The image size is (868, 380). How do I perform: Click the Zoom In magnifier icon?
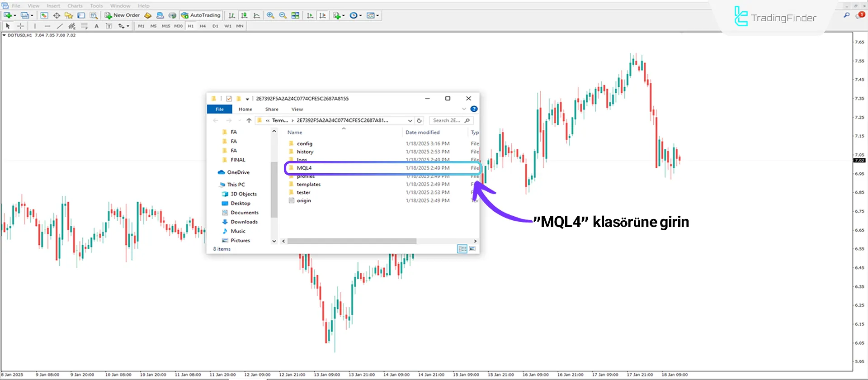click(x=270, y=15)
